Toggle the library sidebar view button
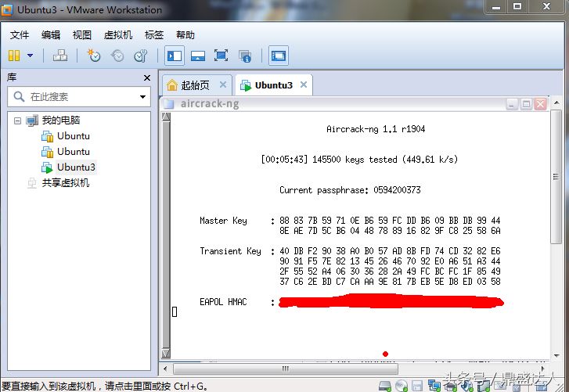 click(x=175, y=56)
